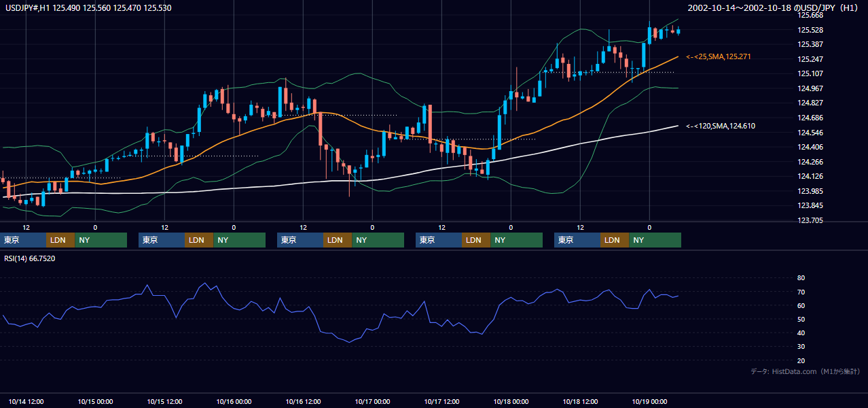868x408 pixels.
Task: Click RSI scale level 50
Action: click(801, 319)
